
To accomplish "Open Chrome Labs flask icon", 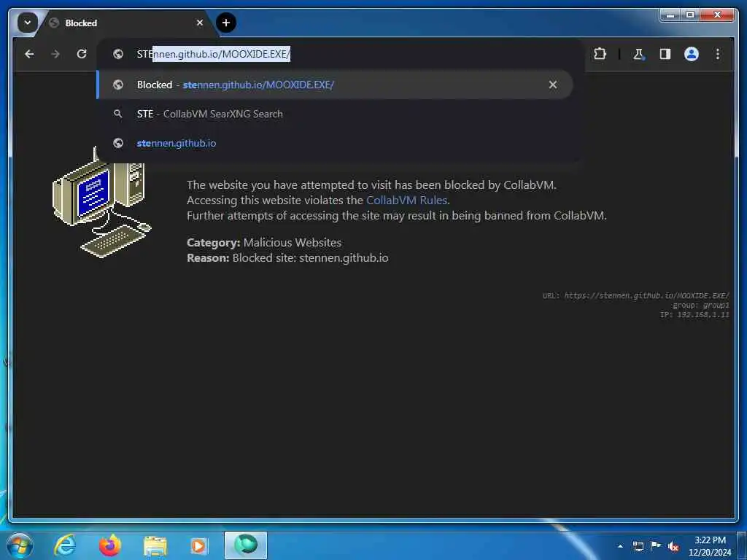I will (x=638, y=54).
